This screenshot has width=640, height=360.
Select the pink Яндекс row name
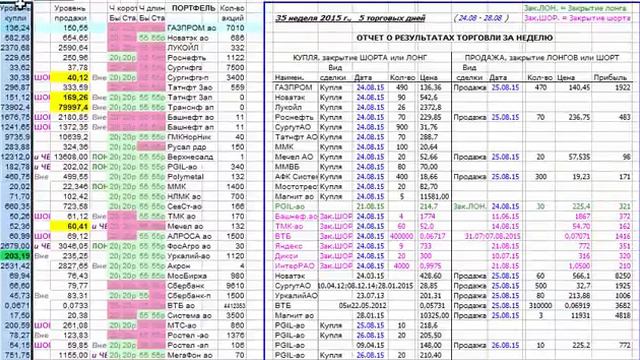(x=289, y=246)
